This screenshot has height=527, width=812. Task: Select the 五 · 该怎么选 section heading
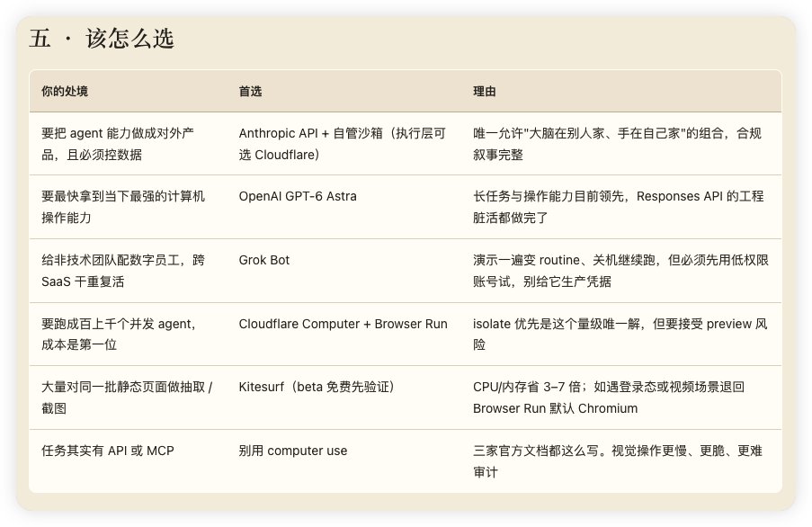coord(102,39)
